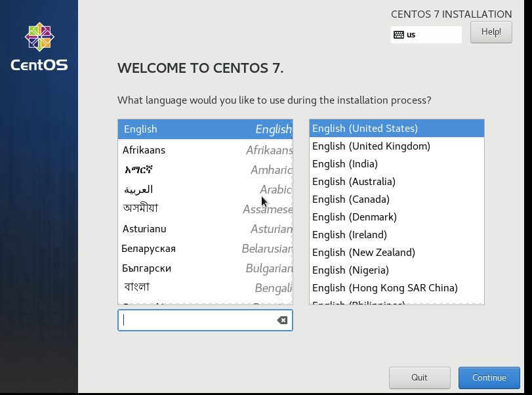Open the Help! button
532x395 pixels.
(x=491, y=32)
